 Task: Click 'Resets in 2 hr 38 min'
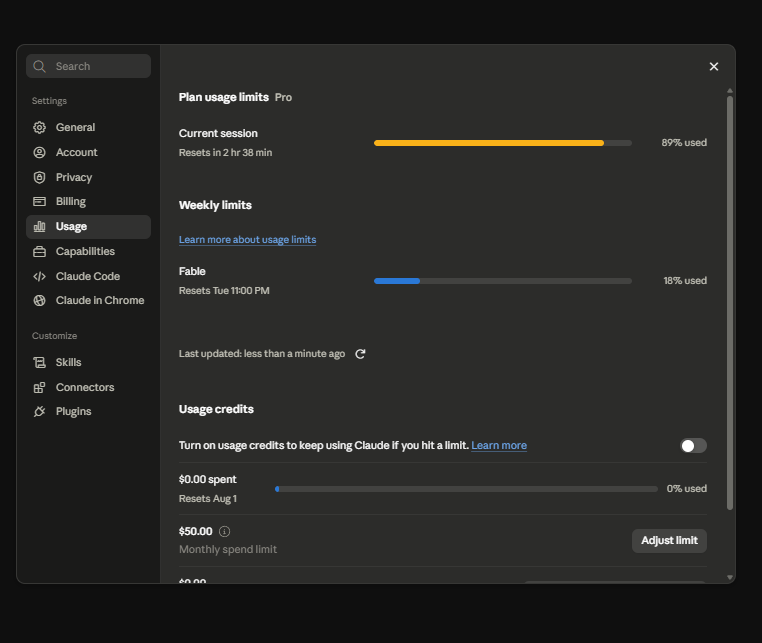[x=225, y=153]
